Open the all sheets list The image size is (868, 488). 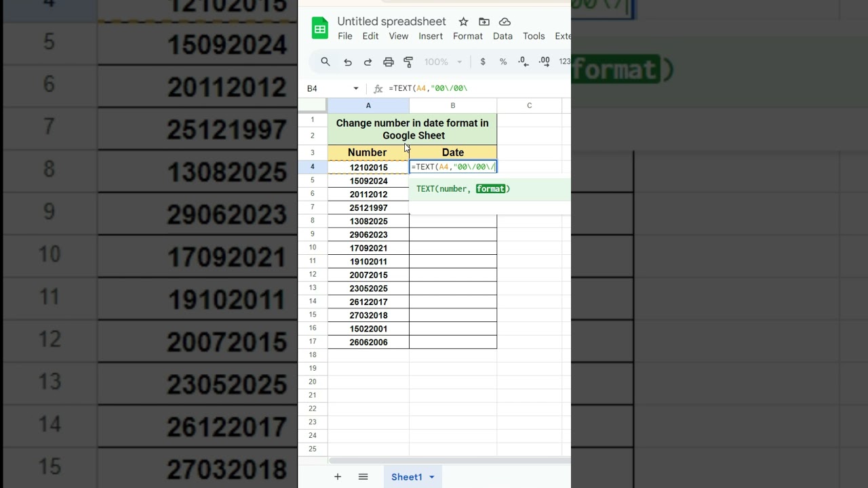coord(363,477)
